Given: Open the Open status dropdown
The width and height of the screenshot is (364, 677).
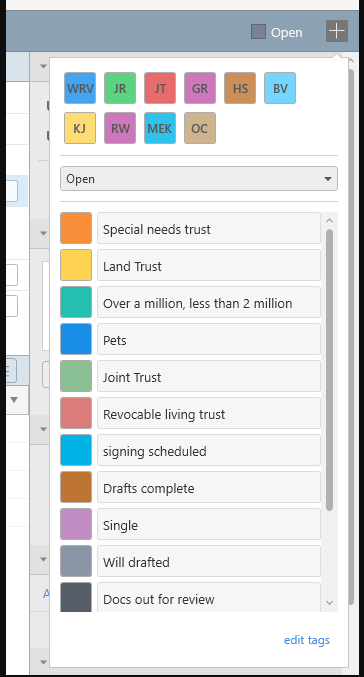Looking at the screenshot, I should 199,179.
